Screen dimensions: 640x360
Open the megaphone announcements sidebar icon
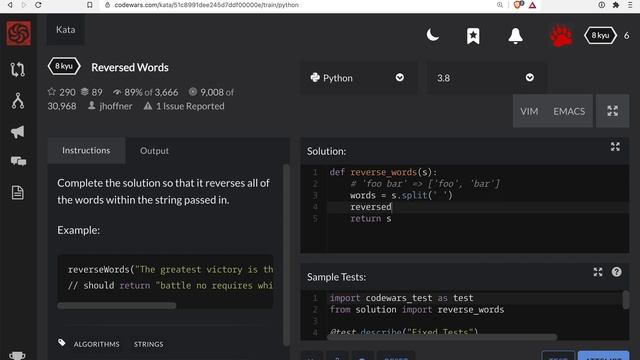tap(18, 132)
